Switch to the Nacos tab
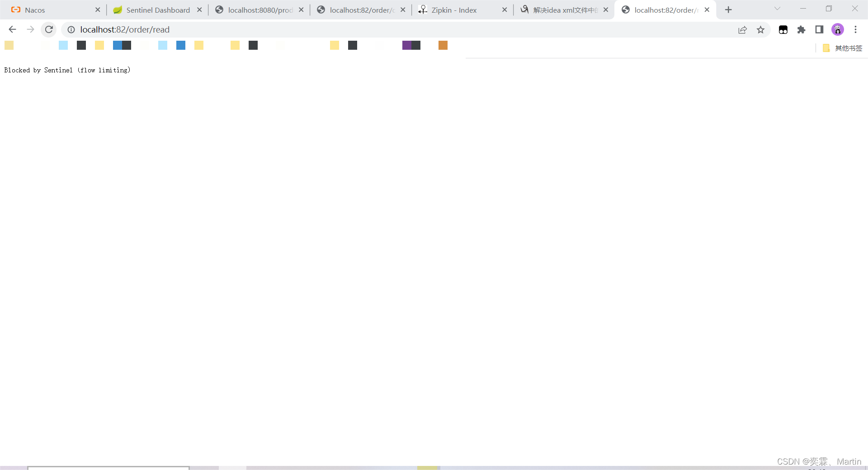The width and height of the screenshot is (868, 470). (50, 10)
